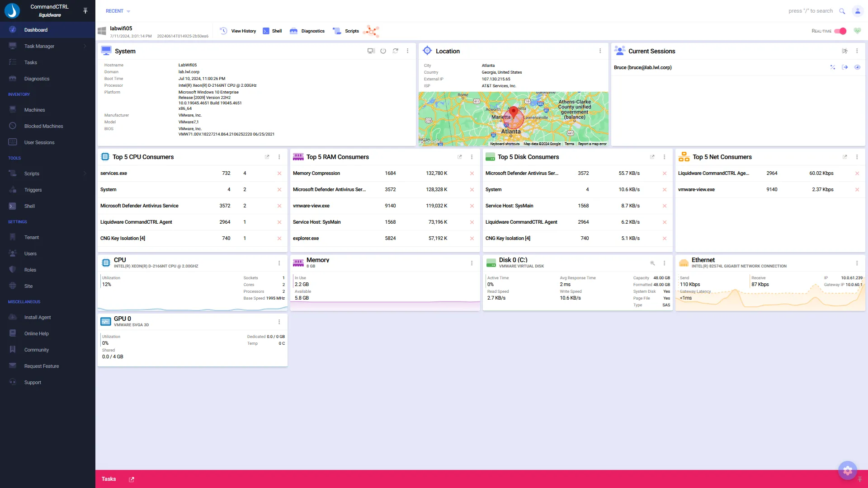Click the health heart icon next to Real-Time
This screenshot has width=868, height=488.
(857, 31)
